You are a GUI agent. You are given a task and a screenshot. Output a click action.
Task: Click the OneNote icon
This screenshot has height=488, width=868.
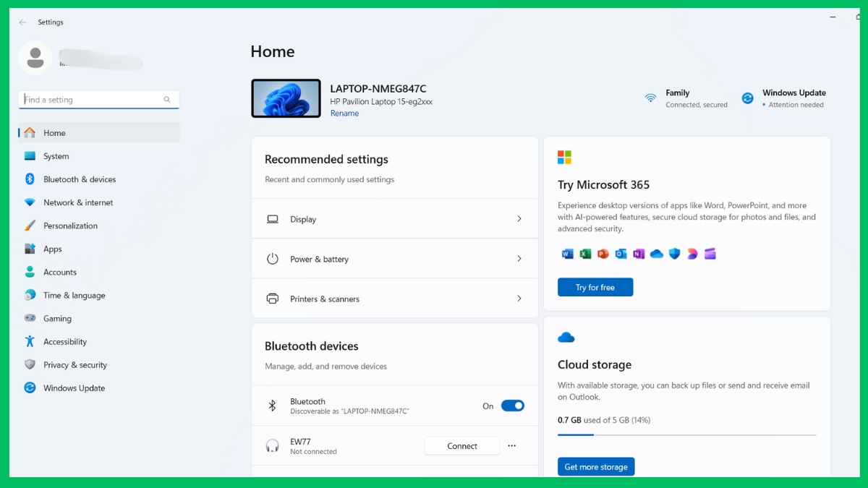pos(639,254)
